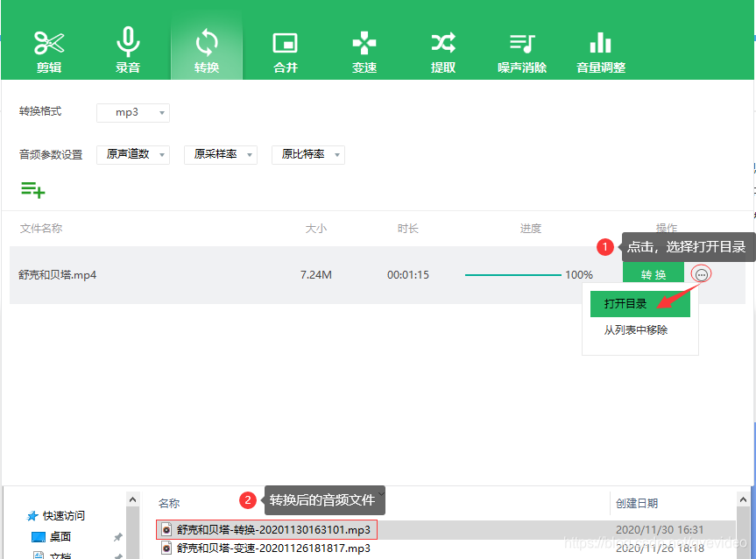Open the 剪辑 scissors tool

point(49,51)
